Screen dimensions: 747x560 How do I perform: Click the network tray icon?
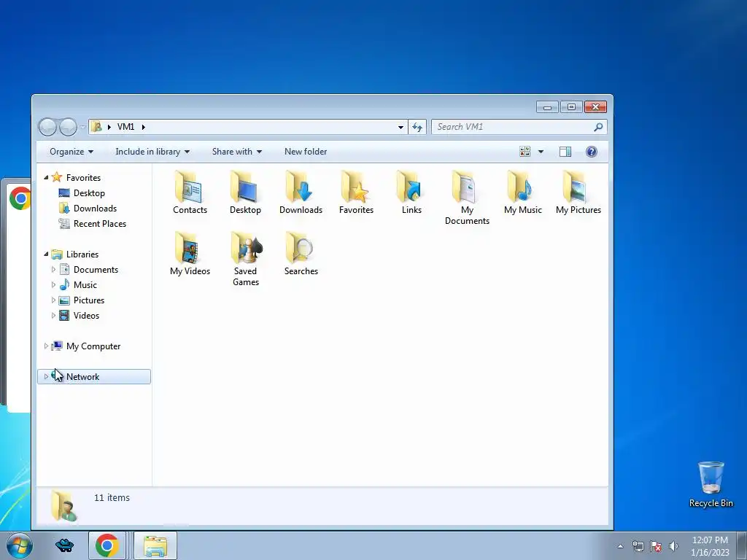[638, 546]
